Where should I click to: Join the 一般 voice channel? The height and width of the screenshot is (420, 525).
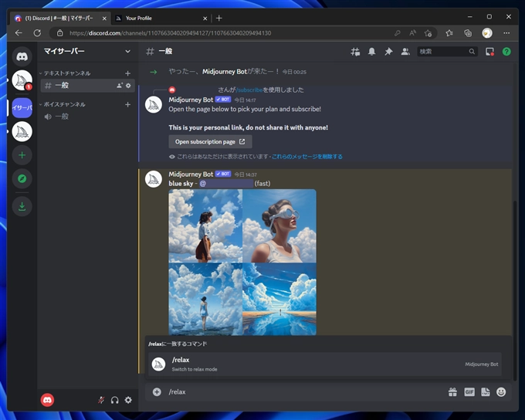point(88,117)
